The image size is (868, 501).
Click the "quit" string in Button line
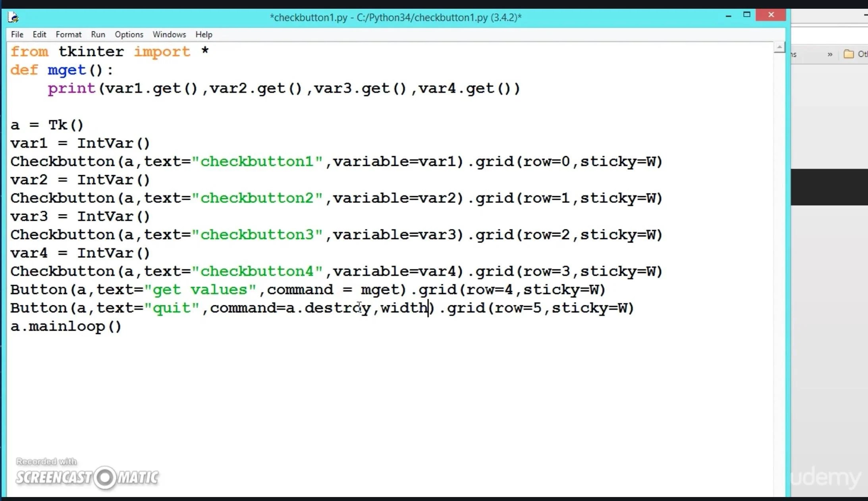(x=172, y=308)
